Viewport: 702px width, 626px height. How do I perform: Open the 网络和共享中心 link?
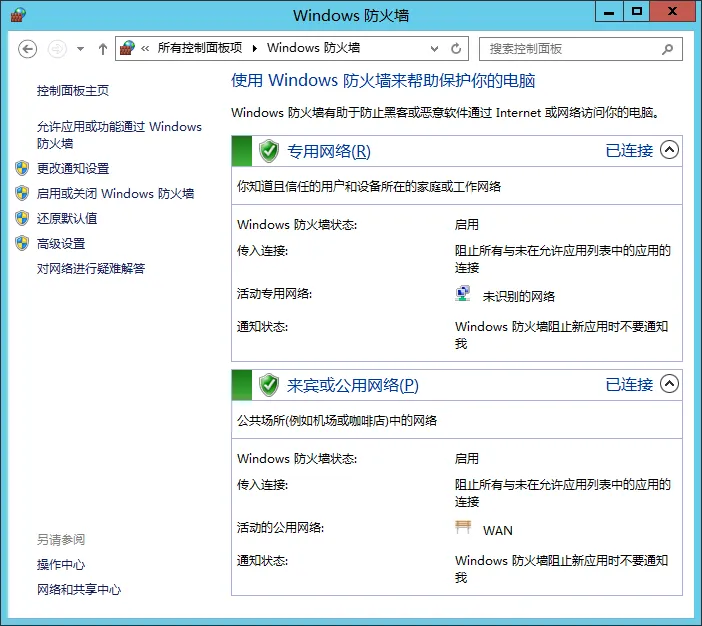[79, 590]
